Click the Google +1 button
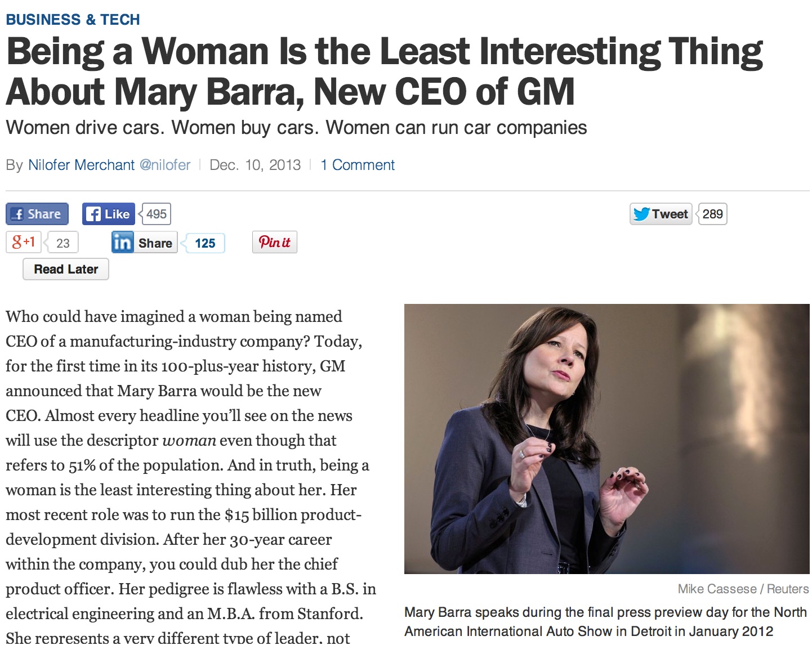 [24, 243]
